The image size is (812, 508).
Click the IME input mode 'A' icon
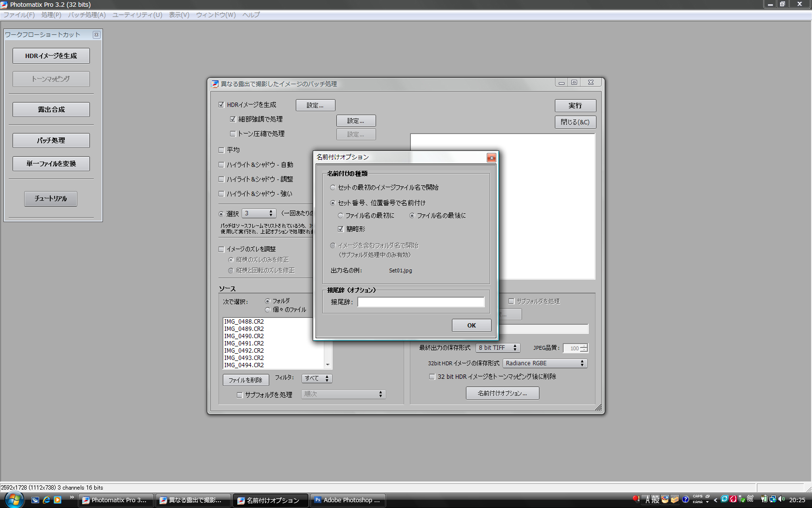648,500
